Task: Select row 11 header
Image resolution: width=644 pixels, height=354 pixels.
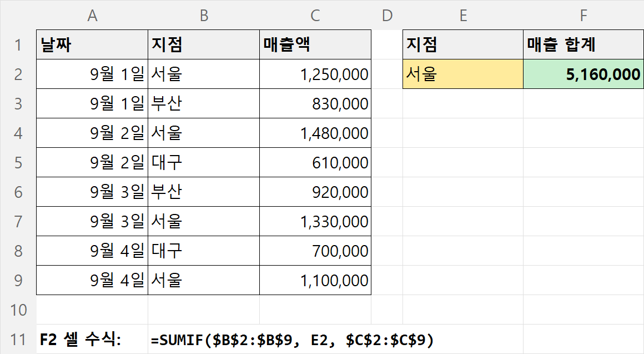Action: point(18,339)
